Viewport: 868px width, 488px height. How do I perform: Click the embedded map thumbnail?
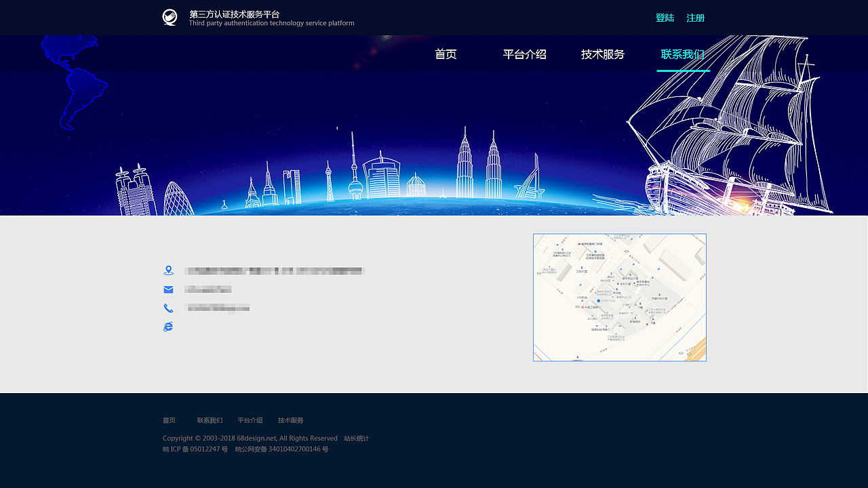(x=619, y=298)
